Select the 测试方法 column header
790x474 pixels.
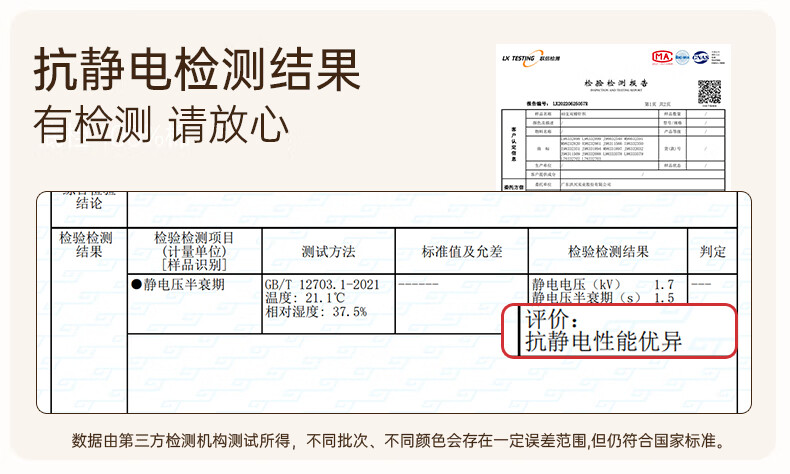point(328,251)
